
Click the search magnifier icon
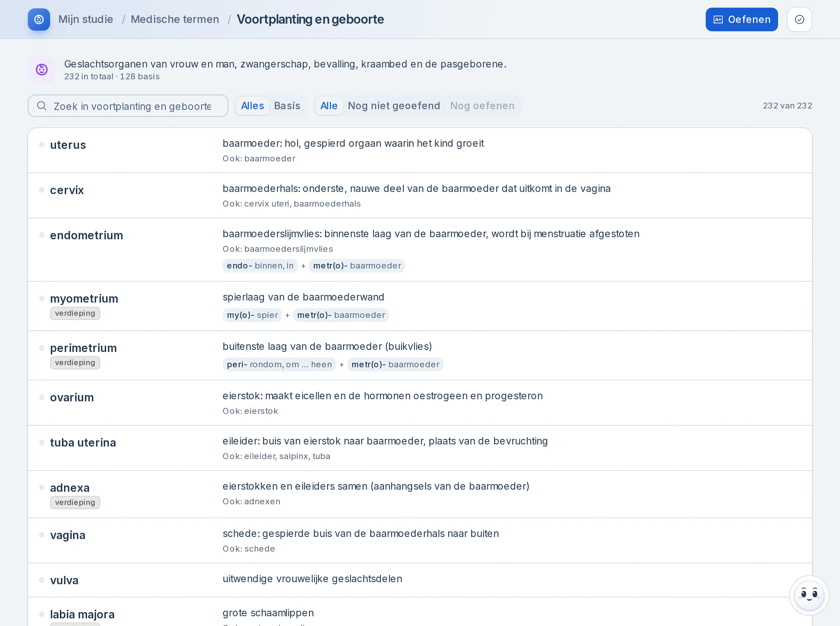point(42,106)
